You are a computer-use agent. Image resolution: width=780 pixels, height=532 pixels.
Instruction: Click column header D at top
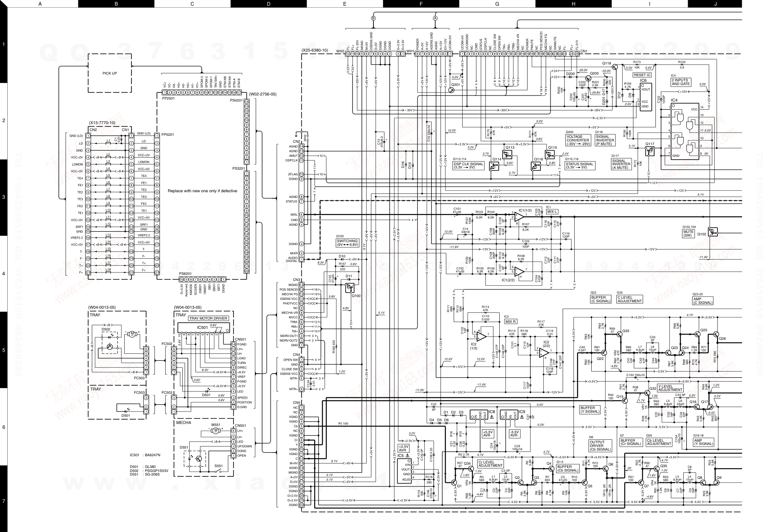coord(269,4)
